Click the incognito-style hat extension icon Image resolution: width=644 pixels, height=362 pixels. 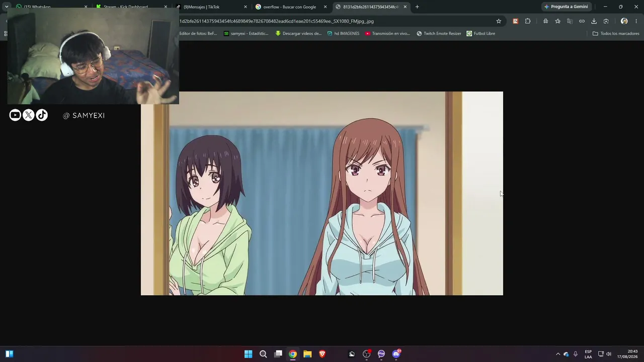545,21
